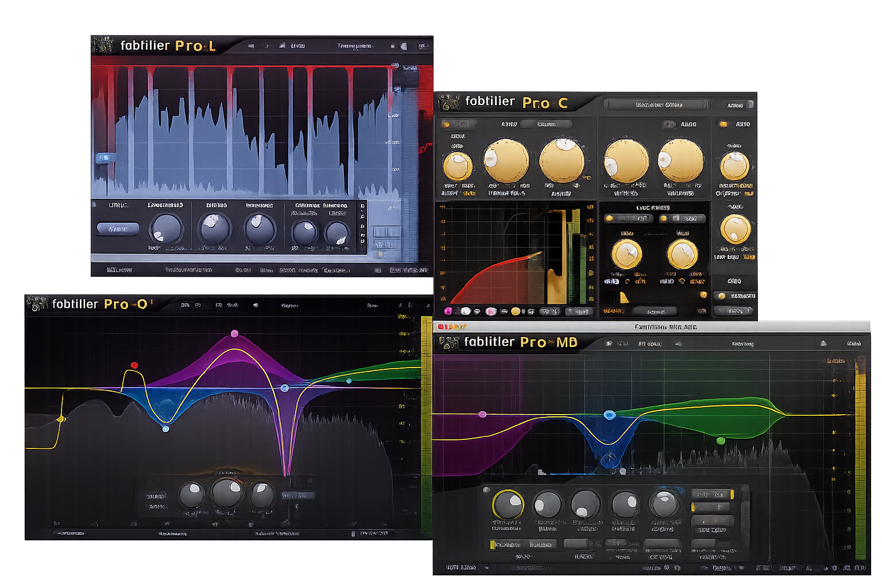The width and height of the screenshot is (882, 588).
Task: Toggle the orange-lit switch in Pro-C lower right
Action: [x=735, y=296]
